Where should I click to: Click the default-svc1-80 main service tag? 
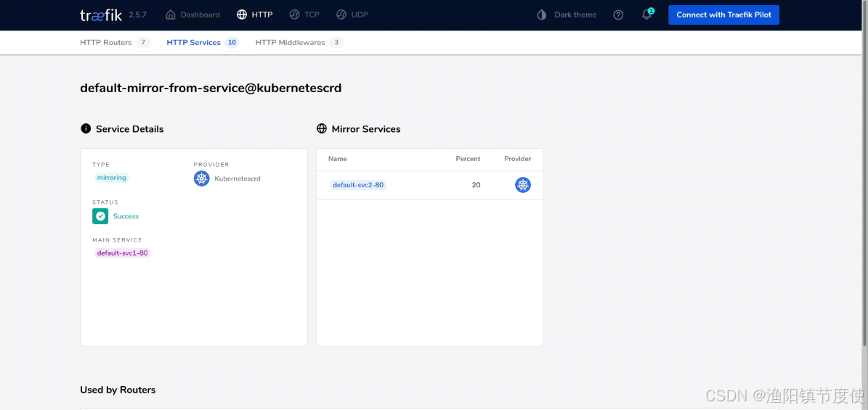[x=122, y=253]
